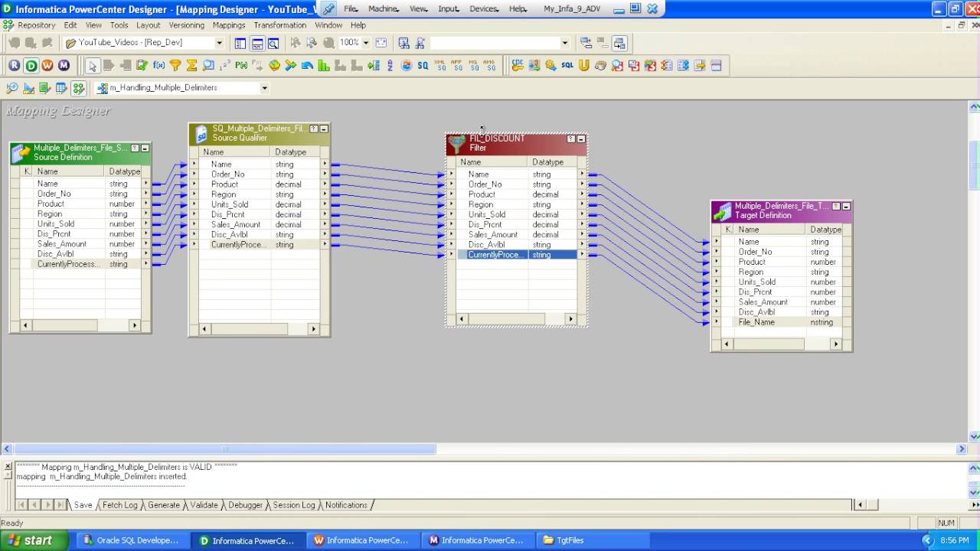Image resolution: width=980 pixels, height=551 pixels.
Task: Select the SQL transformation icon
Action: [x=567, y=66]
